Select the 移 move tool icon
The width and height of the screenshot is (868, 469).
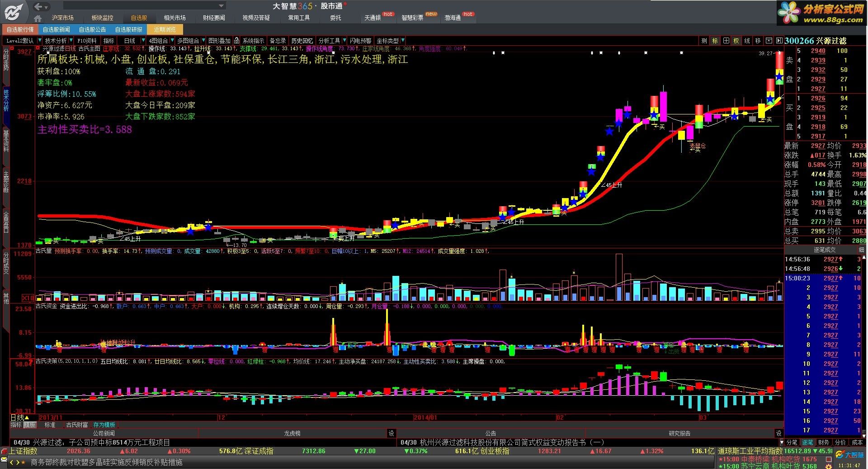pyautogui.click(x=758, y=41)
